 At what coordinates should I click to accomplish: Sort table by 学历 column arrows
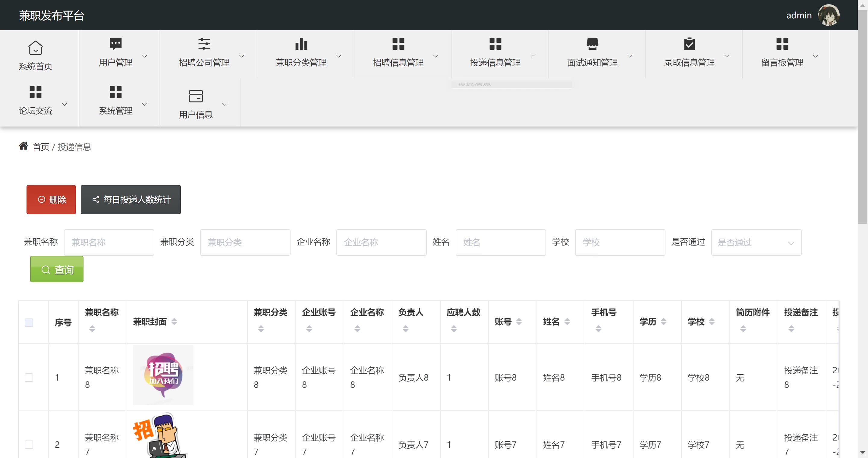663,322
